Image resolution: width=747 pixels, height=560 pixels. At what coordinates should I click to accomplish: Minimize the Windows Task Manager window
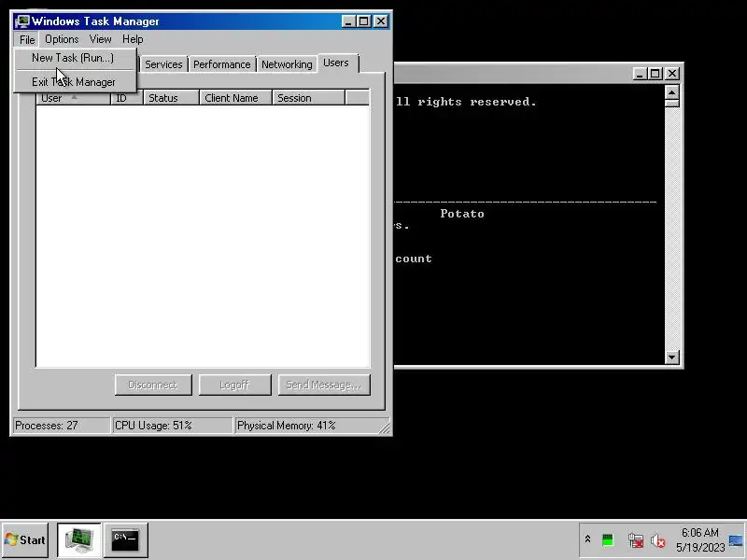348,21
